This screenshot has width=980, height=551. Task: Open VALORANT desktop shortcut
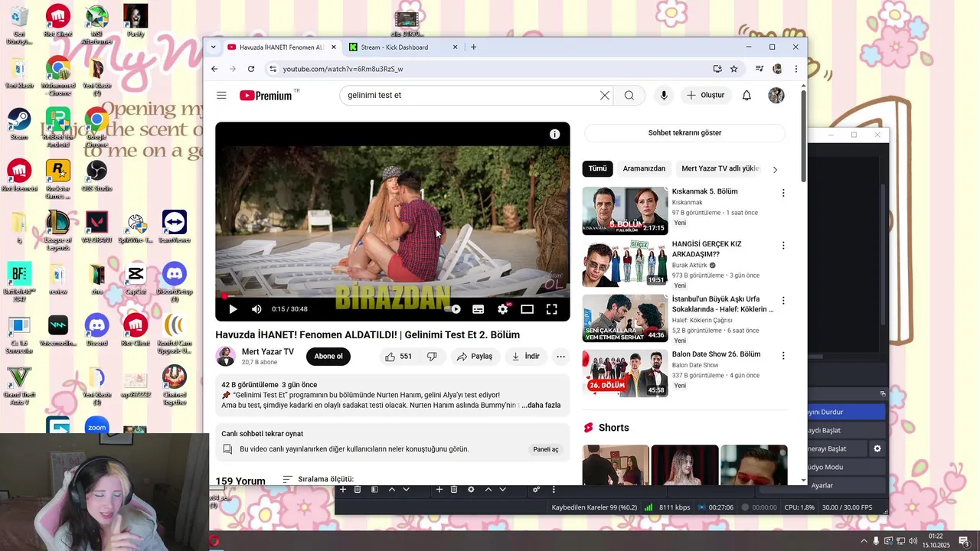click(96, 227)
